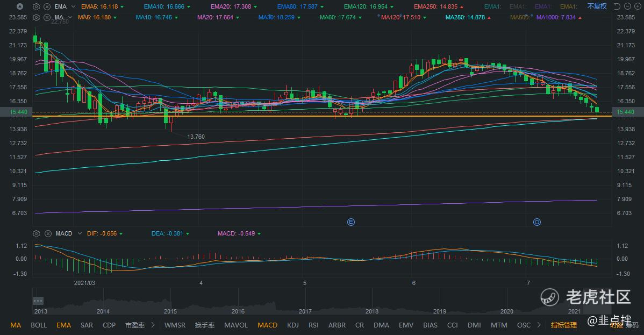Click the E event marker on the chart

(x=350, y=222)
